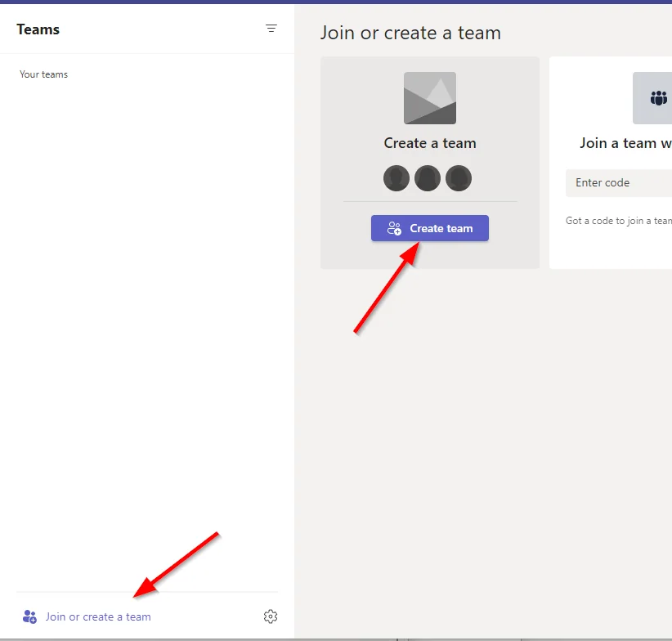Click the "Got a code to join a team" text
This screenshot has width=672, height=641.
(x=618, y=221)
